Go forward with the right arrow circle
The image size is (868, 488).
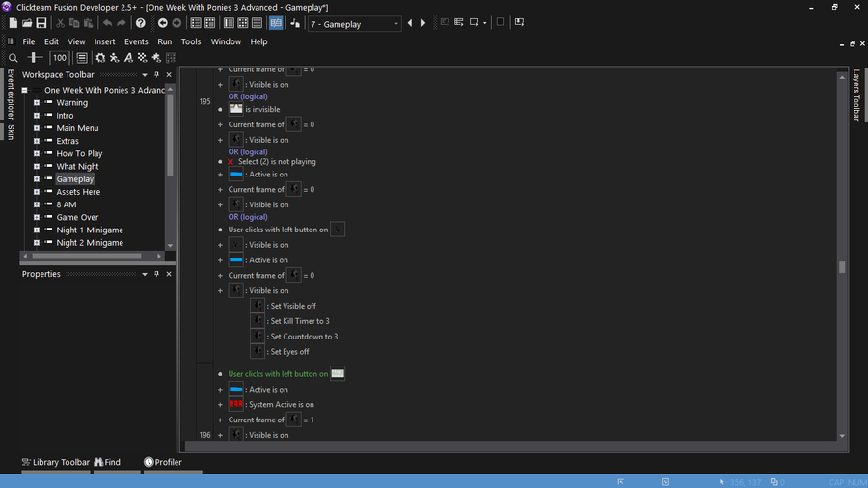point(176,23)
